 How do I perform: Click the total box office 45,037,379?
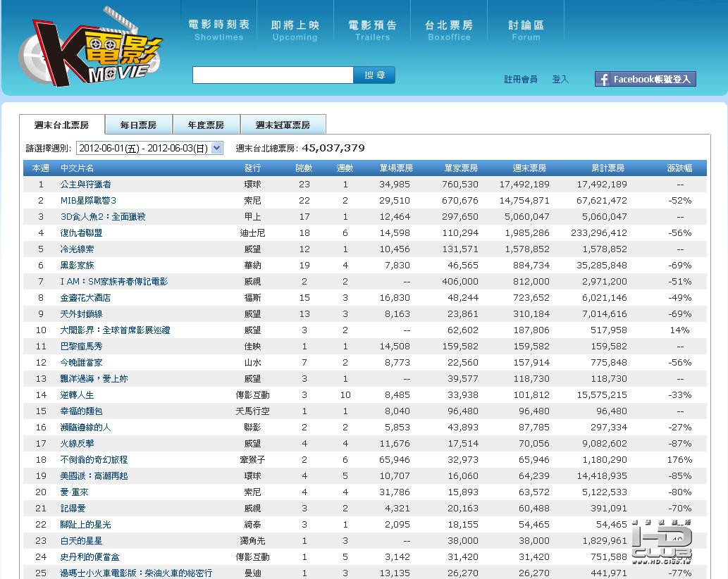pyautogui.click(x=333, y=148)
